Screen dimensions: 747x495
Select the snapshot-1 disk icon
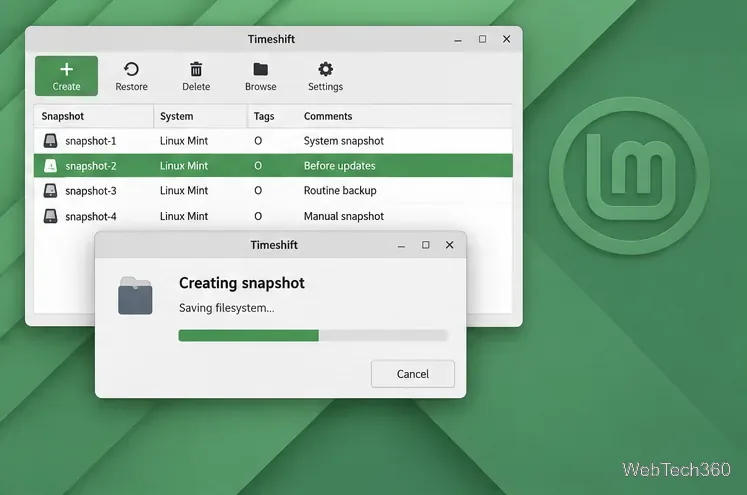tap(50, 141)
